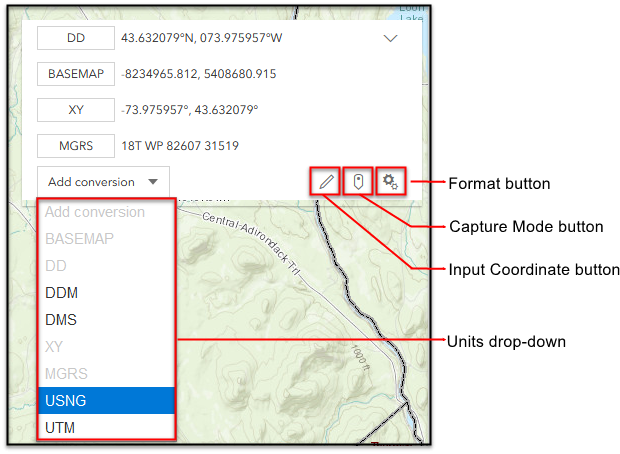Click the BASEMAP format label button
The width and height of the screenshot is (620, 454).
(x=76, y=74)
